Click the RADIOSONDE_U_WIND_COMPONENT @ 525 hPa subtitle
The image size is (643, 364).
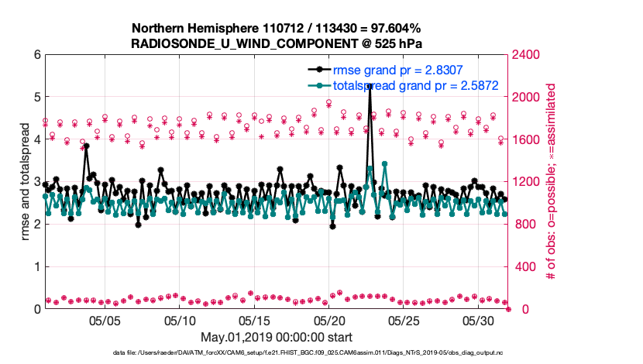[276, 43]
